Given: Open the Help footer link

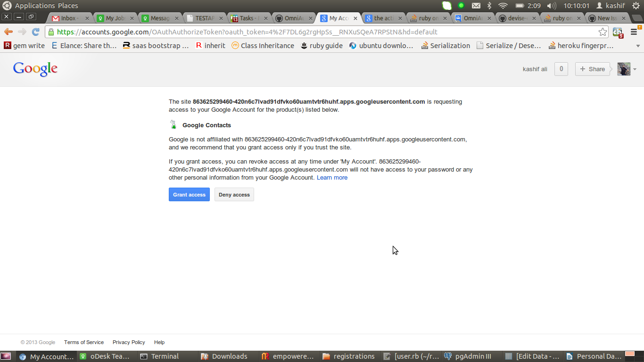Looking at the screenshot, I should [x=159, y=342].
